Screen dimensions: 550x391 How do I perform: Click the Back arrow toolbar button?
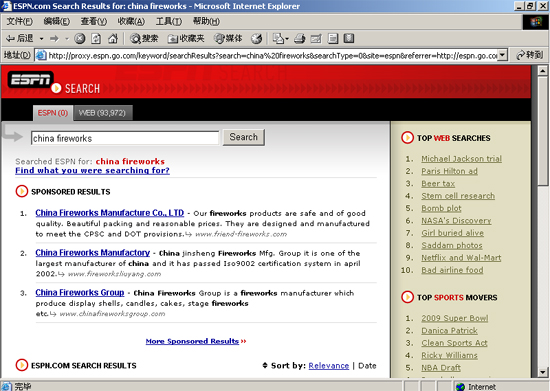click(20, 39)
